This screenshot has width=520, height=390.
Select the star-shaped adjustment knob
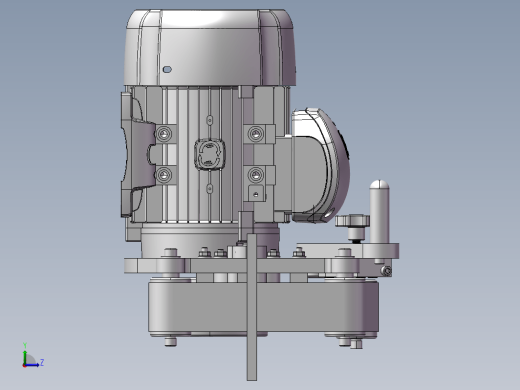(x=352, y=220)
